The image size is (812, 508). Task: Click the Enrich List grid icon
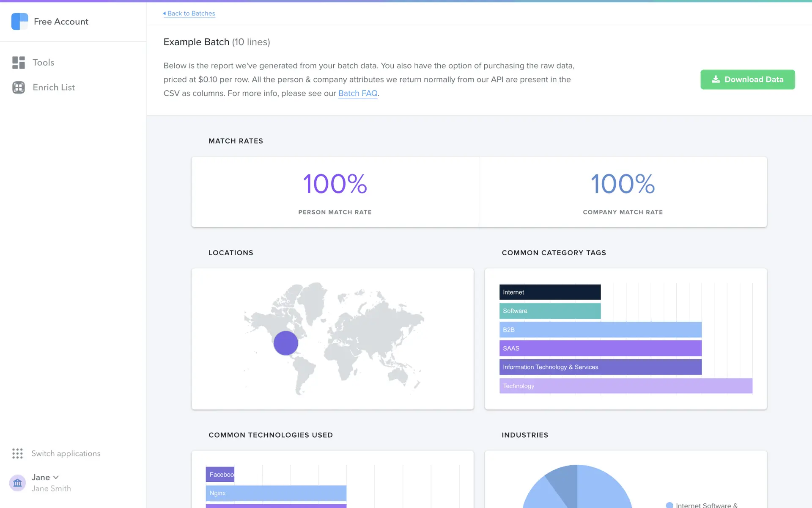[18, 87]
